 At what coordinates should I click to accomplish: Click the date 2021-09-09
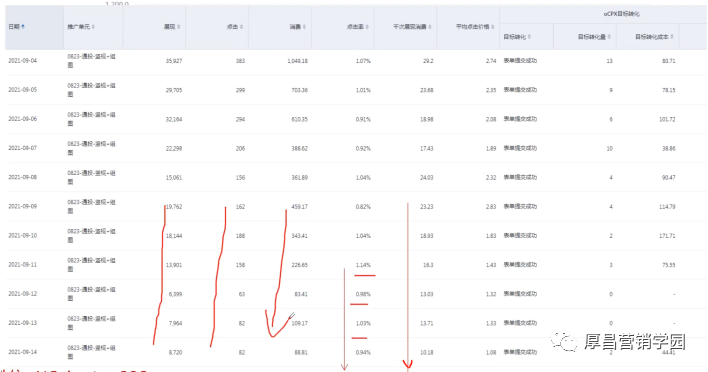[x=23, y=206]
